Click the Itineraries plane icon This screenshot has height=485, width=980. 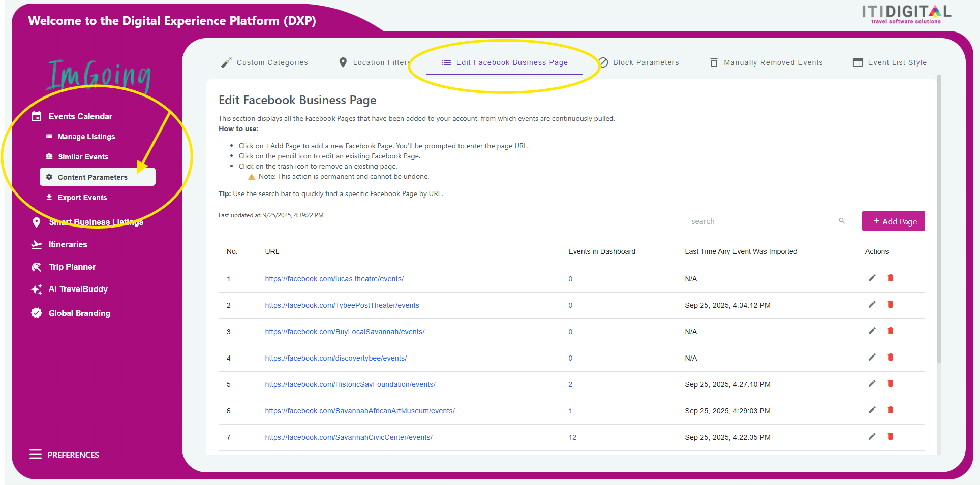[x=37, y=245]
